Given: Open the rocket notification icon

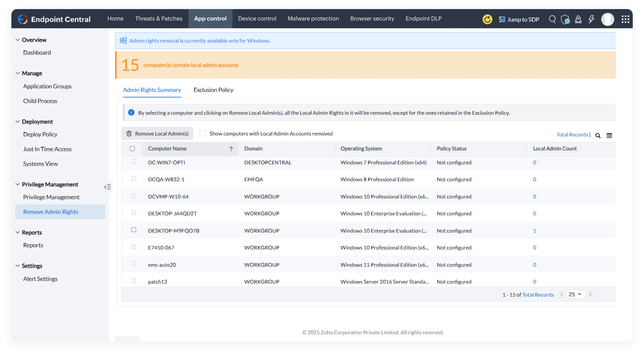Looking at the screenshot, I should tap(578, 19).
